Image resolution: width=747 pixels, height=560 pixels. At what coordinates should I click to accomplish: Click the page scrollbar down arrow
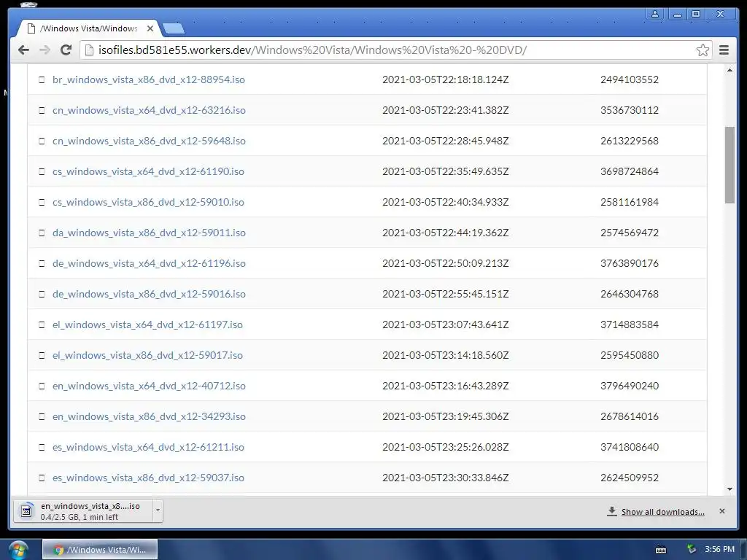[x=729, y=489]
